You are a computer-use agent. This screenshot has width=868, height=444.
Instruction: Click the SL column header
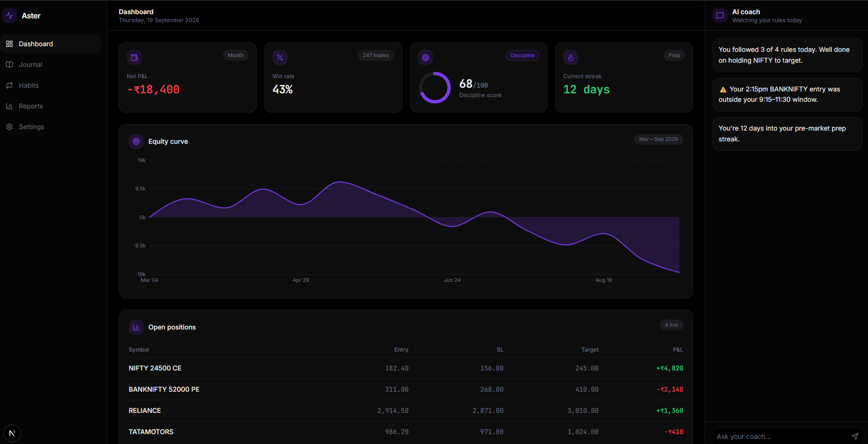(x=500, y=350)
